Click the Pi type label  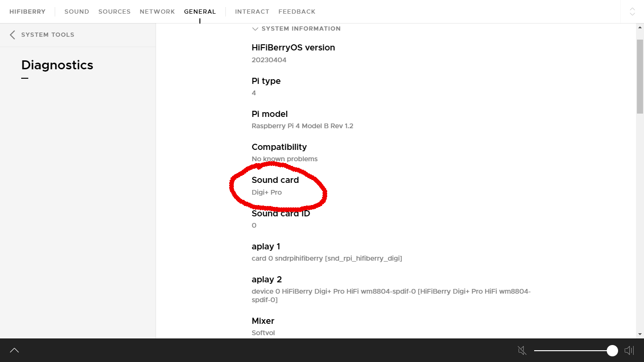(266, 81)
